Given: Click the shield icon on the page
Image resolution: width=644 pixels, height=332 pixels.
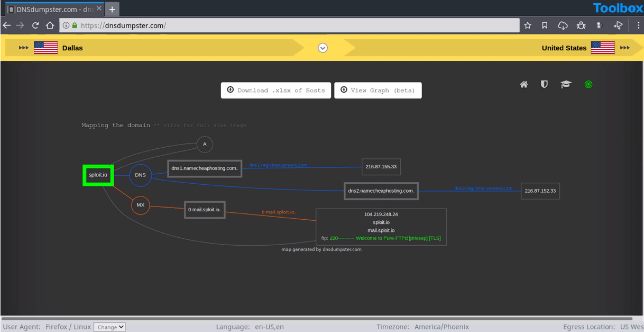Looking at the screenshot, I should (544, 84).
